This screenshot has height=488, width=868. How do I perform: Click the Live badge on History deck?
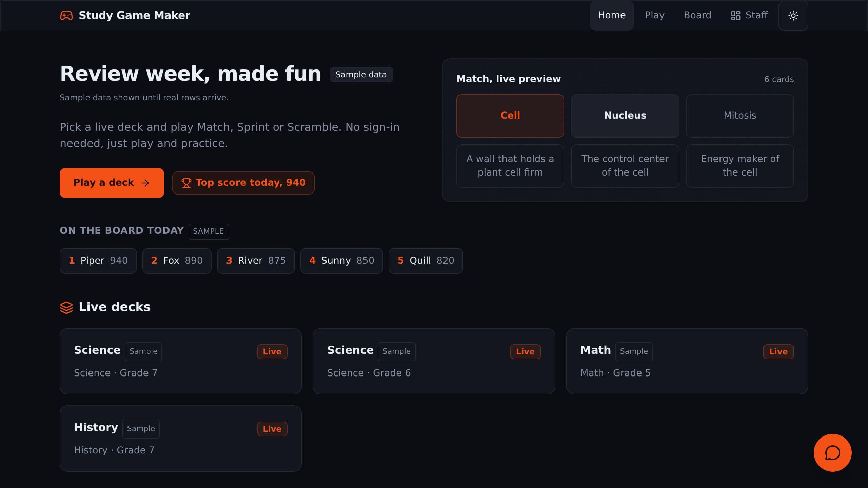click(272, 429)
